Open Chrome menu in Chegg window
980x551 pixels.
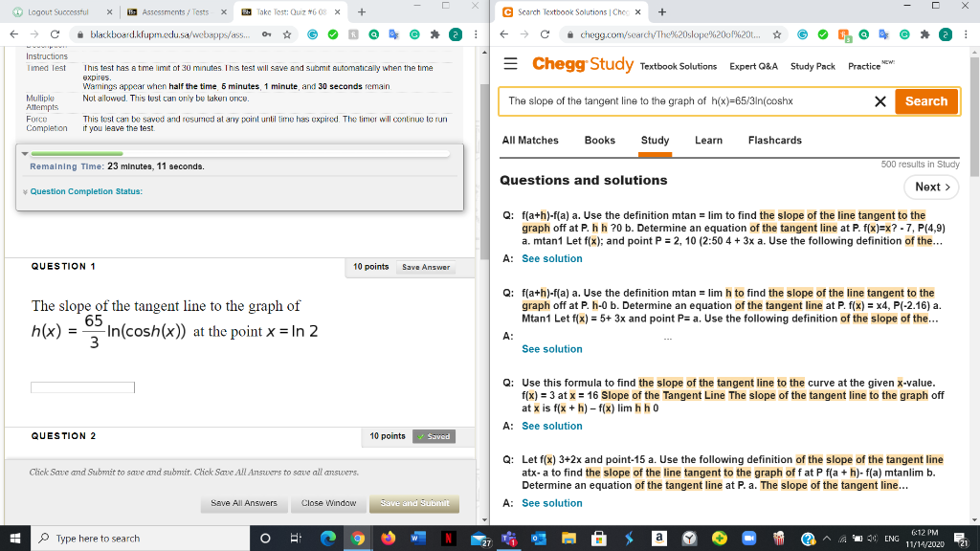[x=966, y=34]
